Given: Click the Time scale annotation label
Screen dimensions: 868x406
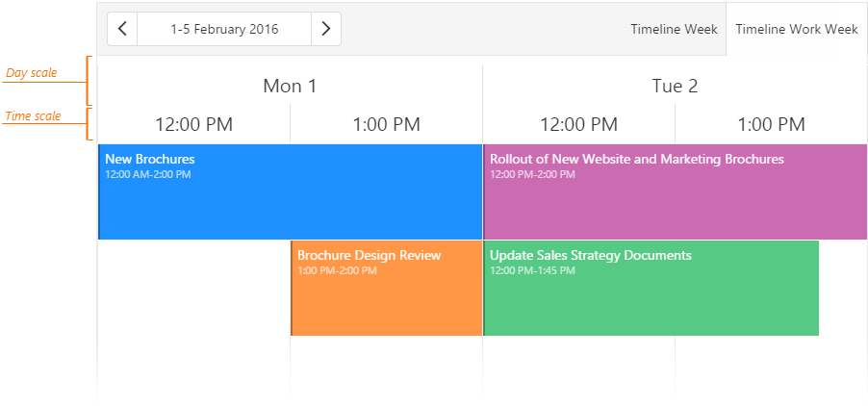Looking at the screenshot, I should coord(33,116).
